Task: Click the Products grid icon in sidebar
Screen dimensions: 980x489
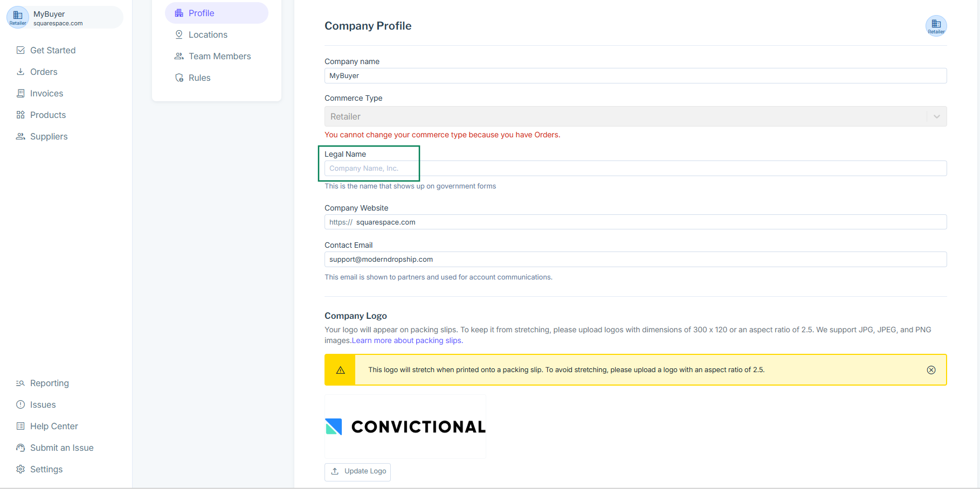Action: (20, 115)
